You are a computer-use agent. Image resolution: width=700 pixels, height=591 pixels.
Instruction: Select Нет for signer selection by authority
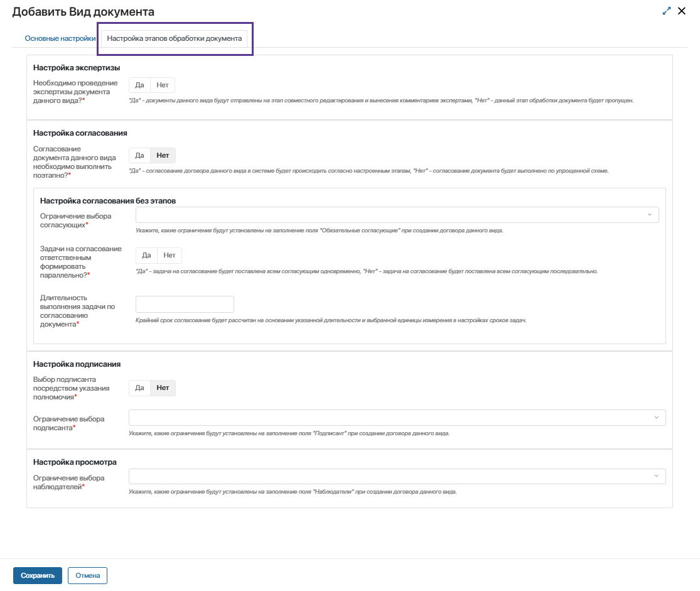163,388
